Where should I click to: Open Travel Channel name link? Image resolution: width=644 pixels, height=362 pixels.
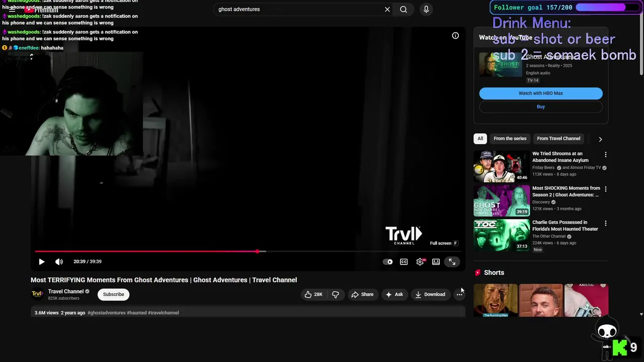click(x=66, y=292)
